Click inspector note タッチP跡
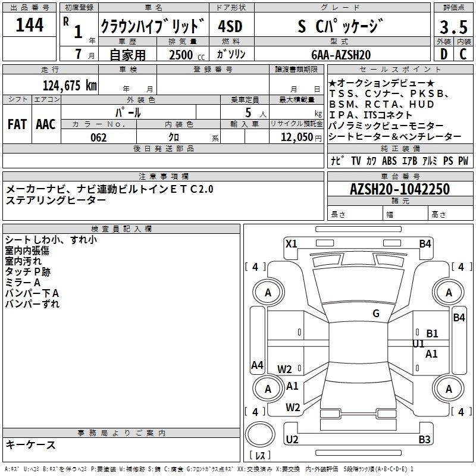 tap(27, 272)
